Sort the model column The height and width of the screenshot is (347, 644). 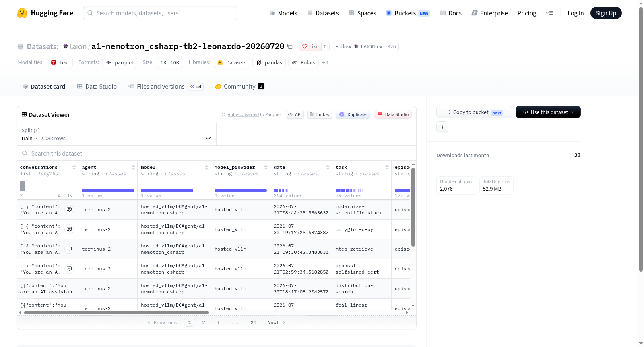click(x=206, y=167)
